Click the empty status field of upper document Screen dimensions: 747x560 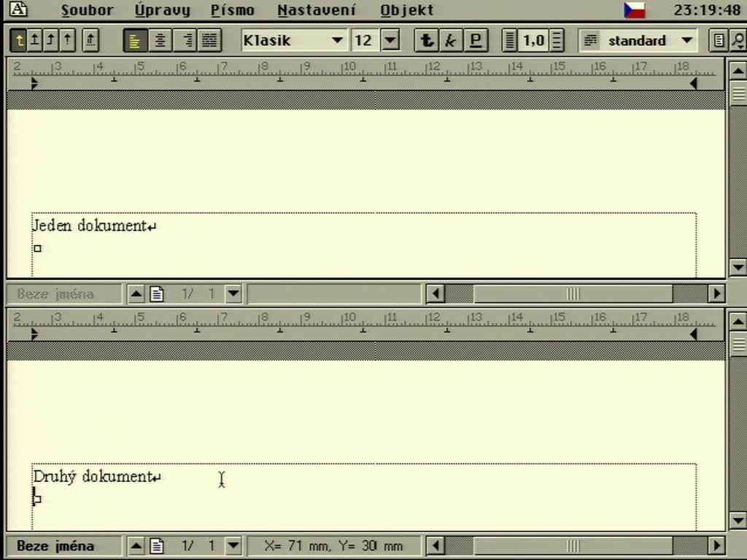(334, 294)
